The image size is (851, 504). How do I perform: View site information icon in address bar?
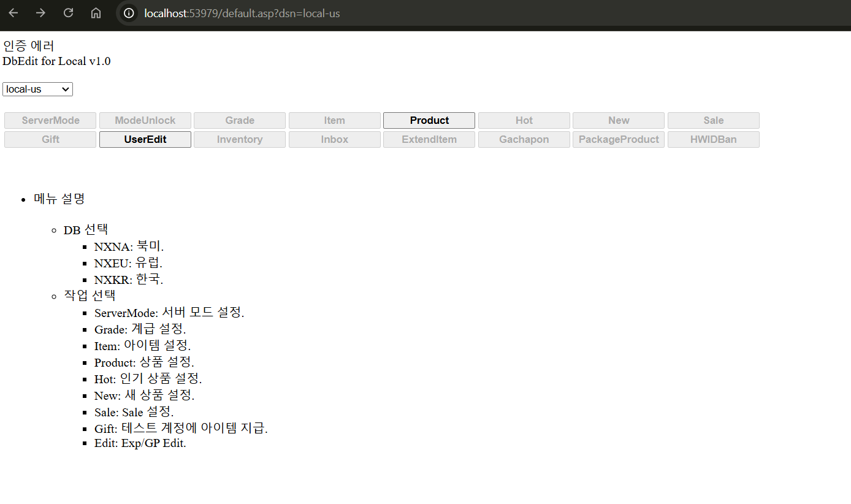coord(129,13)
